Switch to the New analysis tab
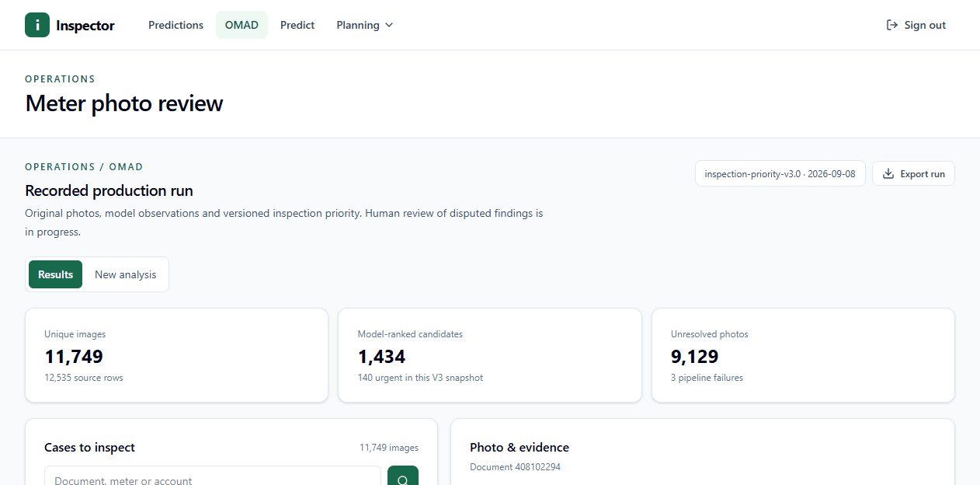980x485 pixels. [x=125, y=274]
